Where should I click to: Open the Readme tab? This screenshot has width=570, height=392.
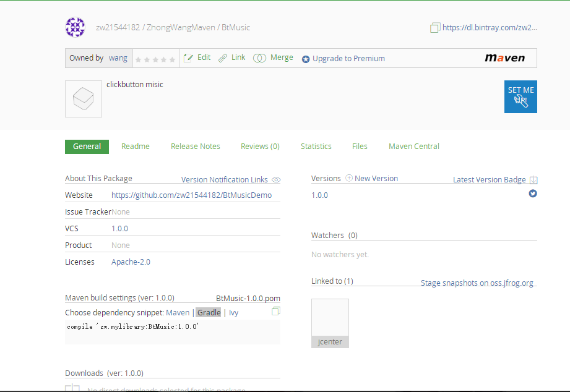point(136,147)
